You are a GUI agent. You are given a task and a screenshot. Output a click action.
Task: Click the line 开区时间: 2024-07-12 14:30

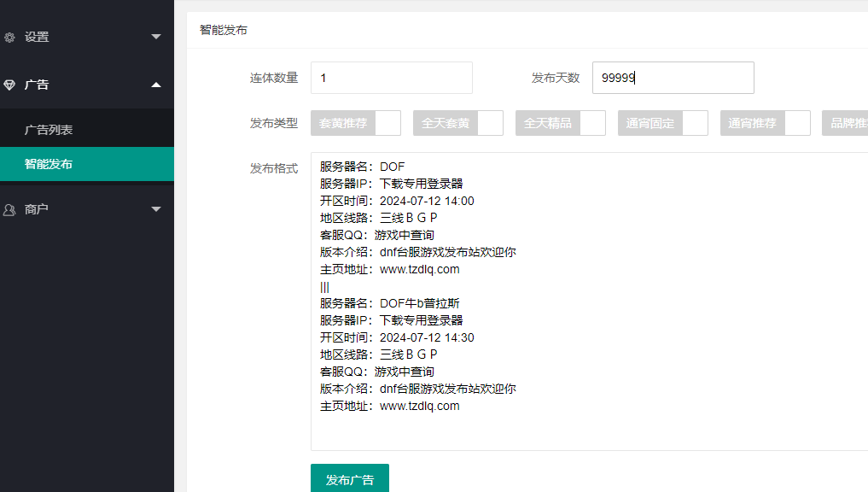(x=397, y=337)
